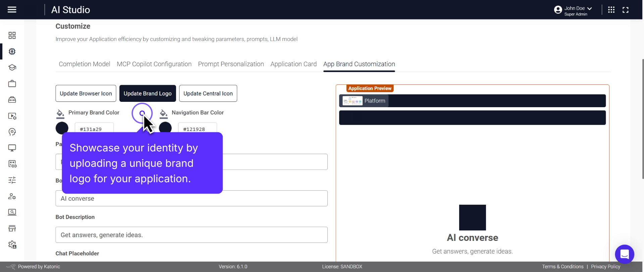Open the dashboard grid icon in sidebar
The image size is (644, 272).
12,36
